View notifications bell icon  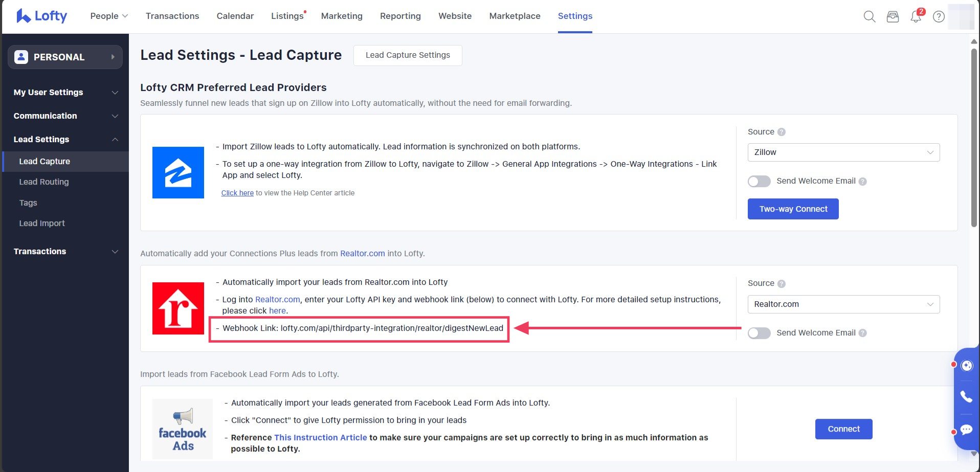click(916, 17)
